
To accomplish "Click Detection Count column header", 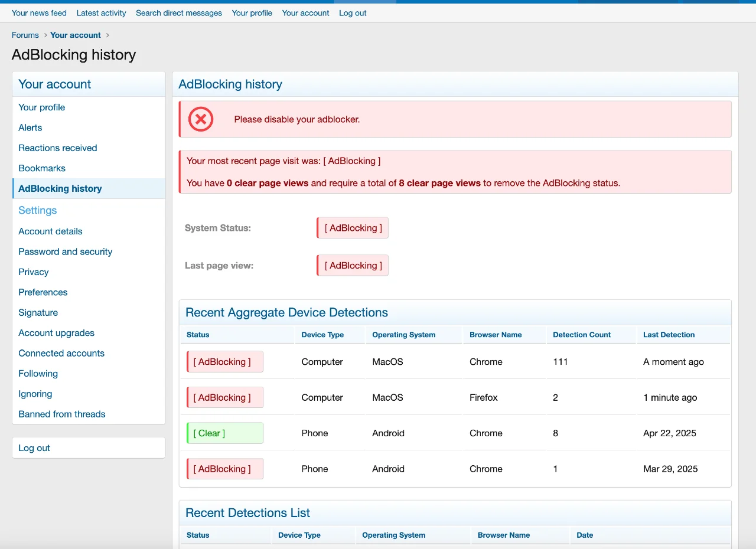I will point(582,335).
